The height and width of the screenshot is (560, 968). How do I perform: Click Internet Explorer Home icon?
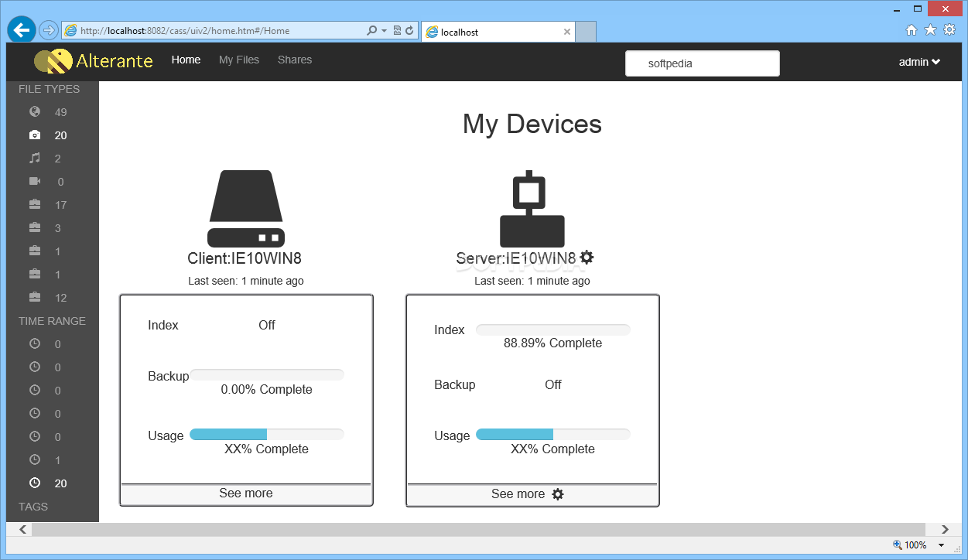click(x=912, y=30)
